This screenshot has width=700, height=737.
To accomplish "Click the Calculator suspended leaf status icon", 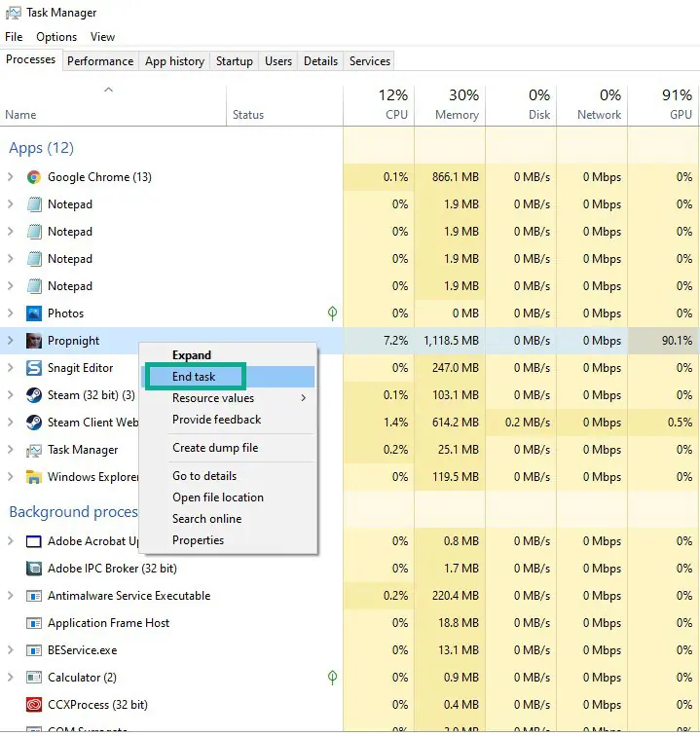I will click(x=332, y=678).
